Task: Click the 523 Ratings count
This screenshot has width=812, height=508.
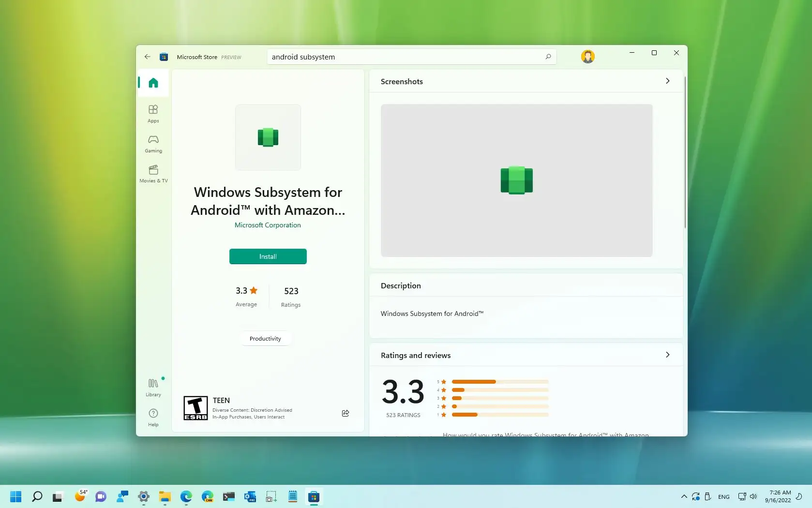Action: [x=291, y=297]
